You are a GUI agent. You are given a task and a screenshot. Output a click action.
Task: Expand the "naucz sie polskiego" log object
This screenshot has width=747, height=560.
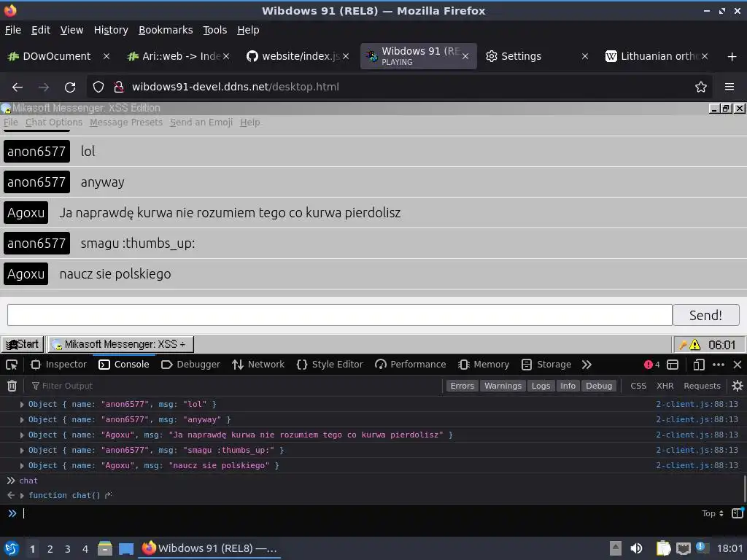point(22,465)
